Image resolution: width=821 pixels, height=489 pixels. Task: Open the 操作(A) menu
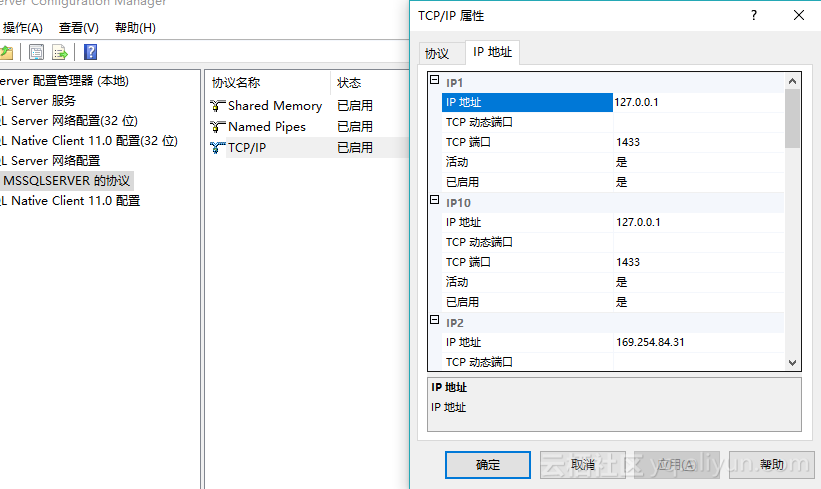[x=23, y=28]
